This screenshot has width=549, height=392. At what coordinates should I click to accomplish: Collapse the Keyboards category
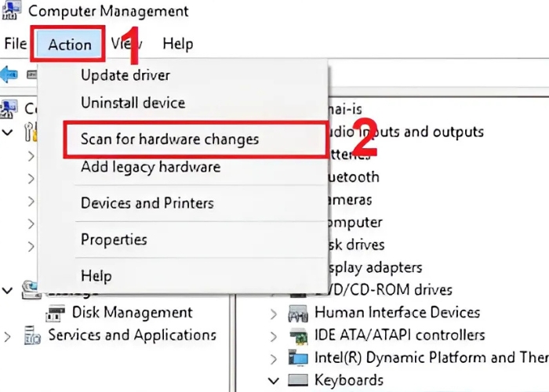click(x=274, y=381)
